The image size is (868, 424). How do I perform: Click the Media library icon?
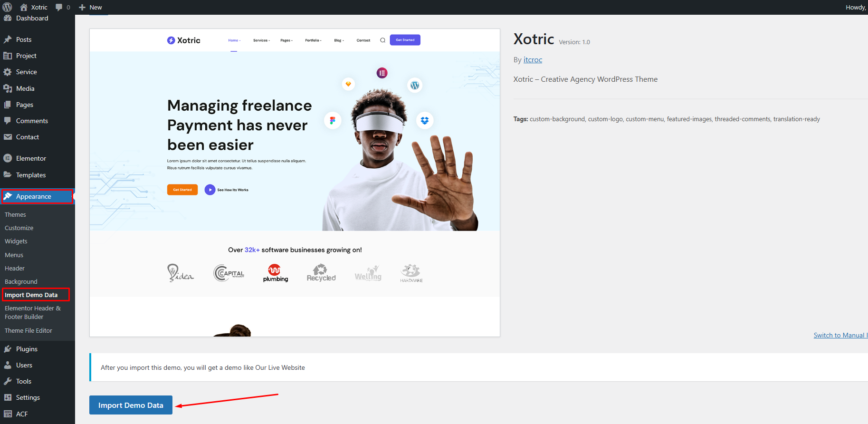coord(8,88)
